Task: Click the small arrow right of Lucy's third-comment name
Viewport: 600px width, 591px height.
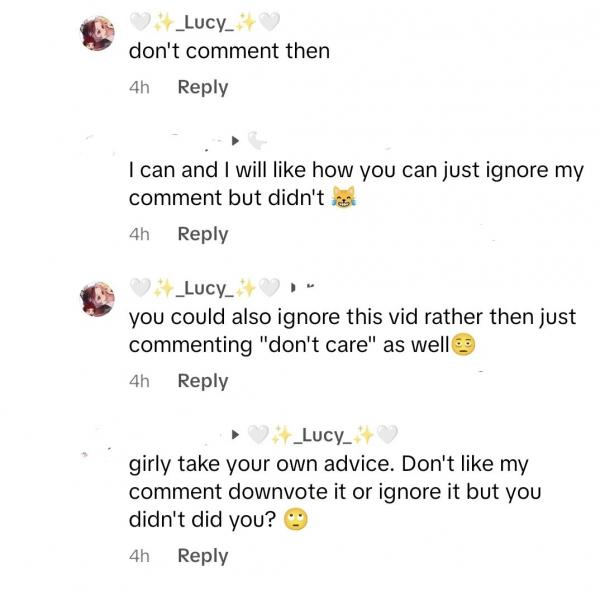Action: point(292,288)
